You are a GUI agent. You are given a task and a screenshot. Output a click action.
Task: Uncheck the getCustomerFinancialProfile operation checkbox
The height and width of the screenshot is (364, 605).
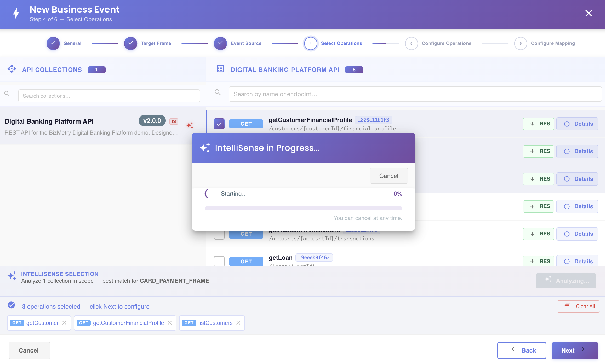[219, 124]
